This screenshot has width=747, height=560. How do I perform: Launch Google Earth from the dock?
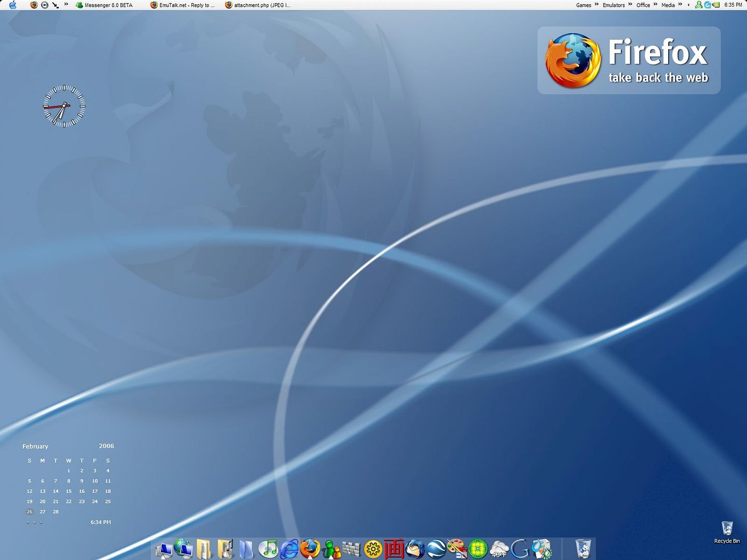point(436,549)
